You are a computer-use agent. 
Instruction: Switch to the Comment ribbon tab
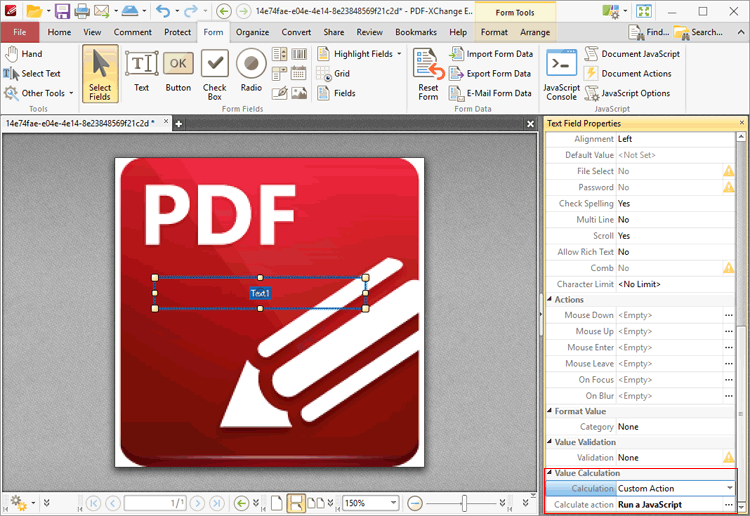(x=132, y=32)
